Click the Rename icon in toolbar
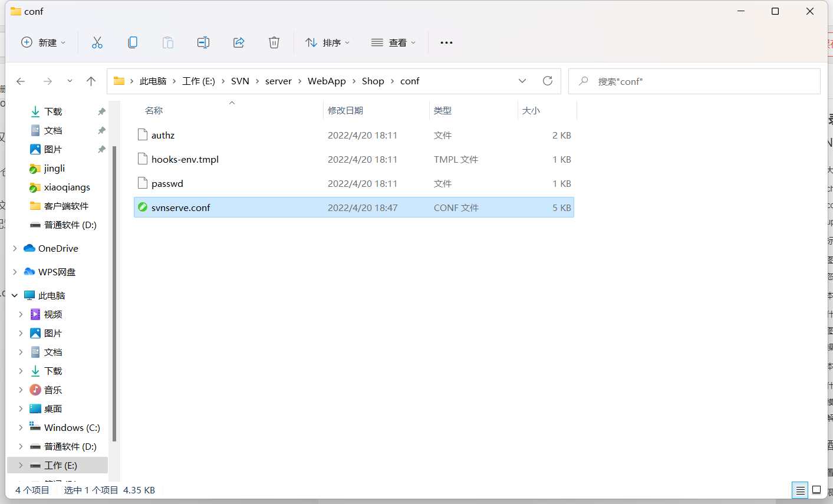 pos(203,42)
